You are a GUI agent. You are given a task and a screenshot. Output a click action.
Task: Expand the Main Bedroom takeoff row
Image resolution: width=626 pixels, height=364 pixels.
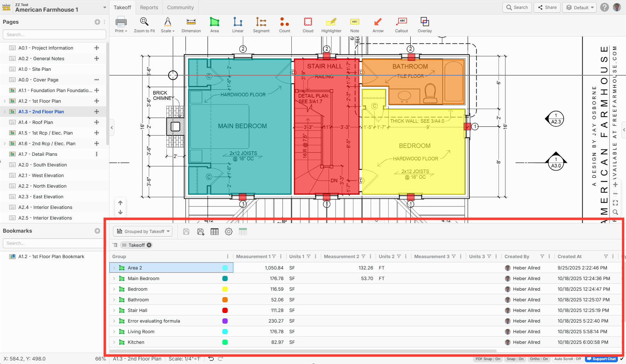(114, 279)
